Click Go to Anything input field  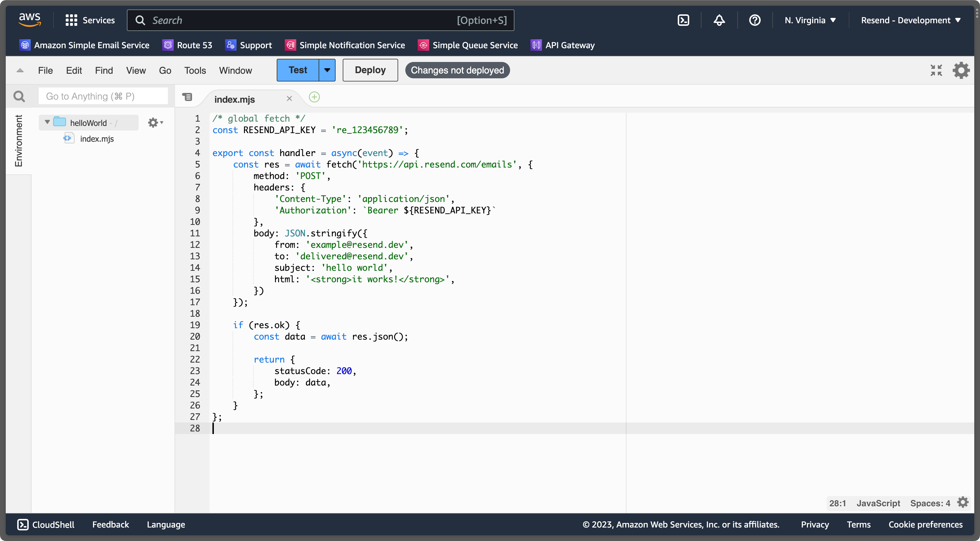point(103,96)
